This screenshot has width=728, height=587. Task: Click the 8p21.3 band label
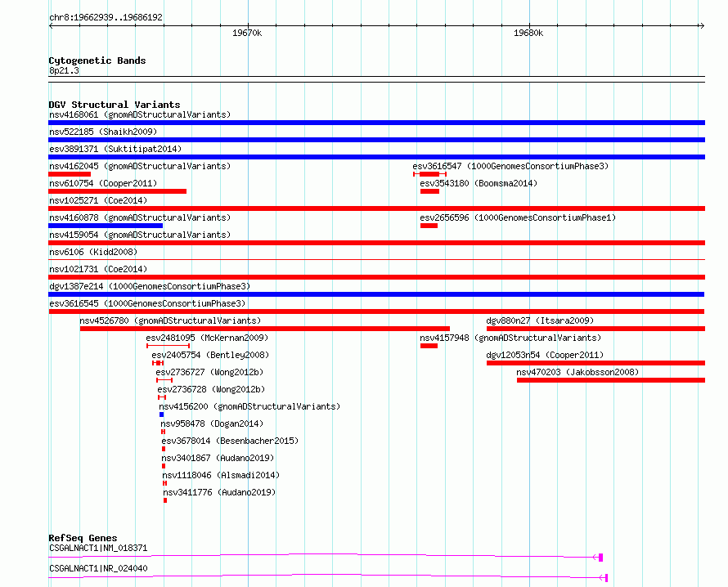coord(64,70)
